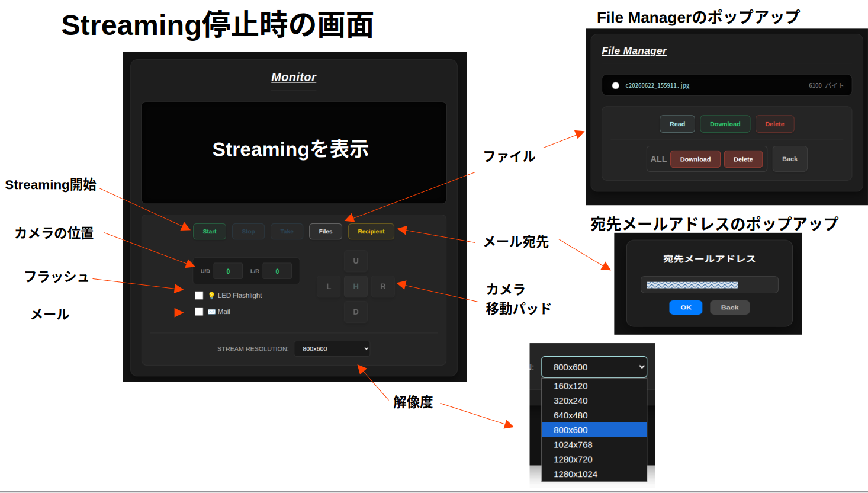Viewport: 868px width, 493px height.
Task: Select 320x240 from the resolution list
Action: click(594, 401)
